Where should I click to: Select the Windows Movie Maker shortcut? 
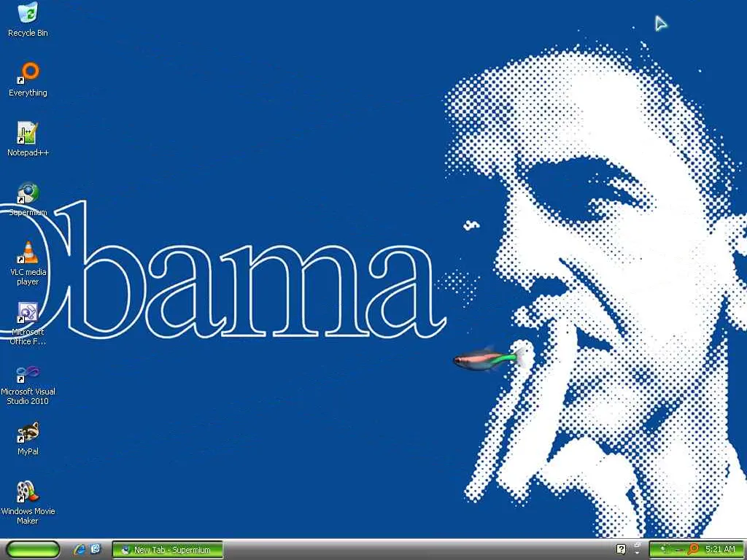(x=28, y=503)
